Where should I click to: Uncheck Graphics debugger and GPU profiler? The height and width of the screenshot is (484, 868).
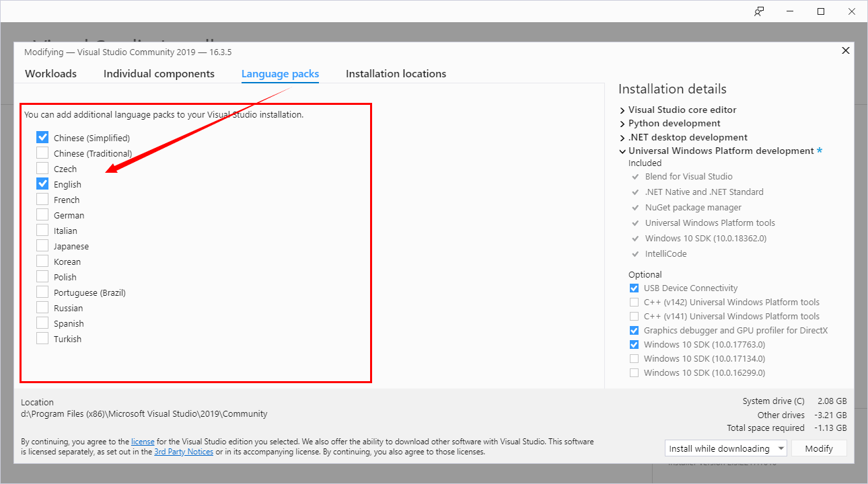pyautogui.click(x=634, y=331)
